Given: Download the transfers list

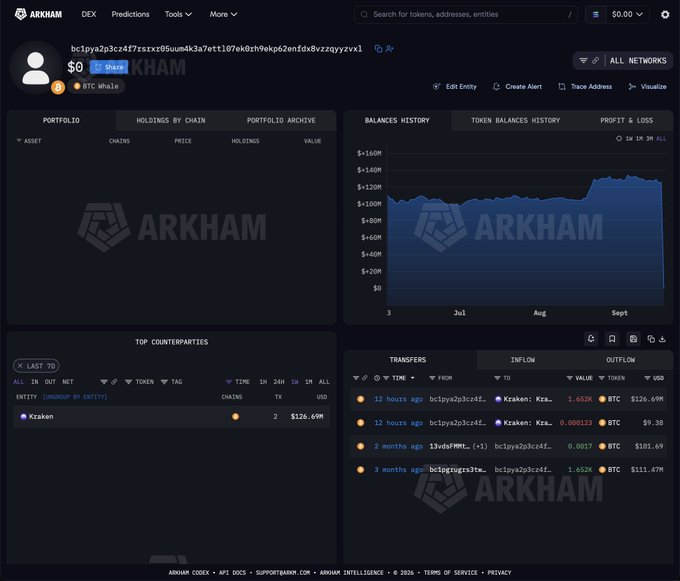Looking at the screenshot, I should (x=662, y=339).
